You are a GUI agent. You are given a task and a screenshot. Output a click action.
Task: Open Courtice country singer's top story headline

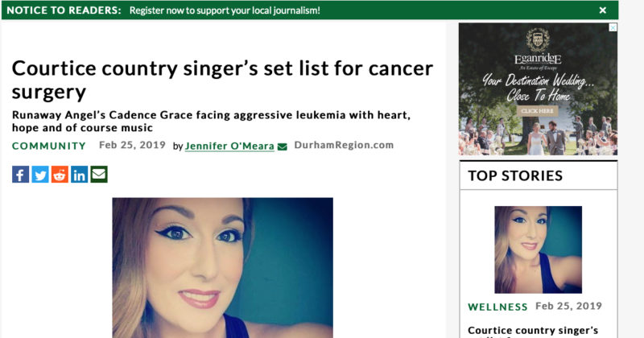[533, 332]
